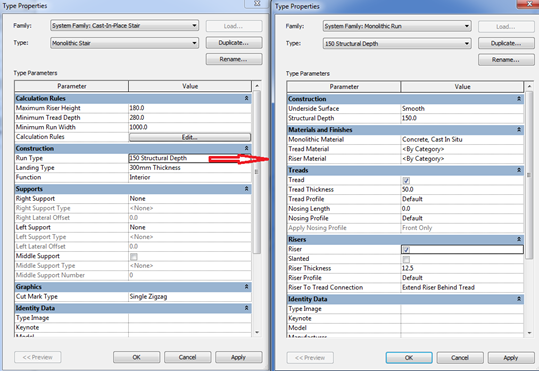Uncheck the Riser checkbox

coord(406,250)
